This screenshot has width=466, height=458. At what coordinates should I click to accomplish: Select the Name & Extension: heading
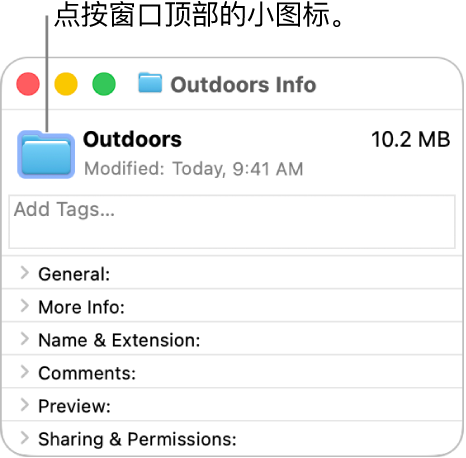[x=119, y=340]
